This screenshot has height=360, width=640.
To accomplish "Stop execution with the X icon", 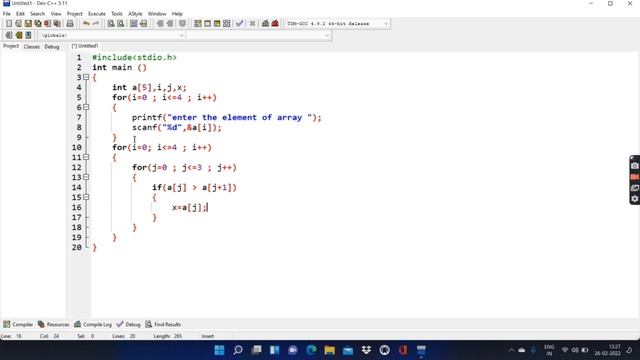I will click(x=252, y=24).
